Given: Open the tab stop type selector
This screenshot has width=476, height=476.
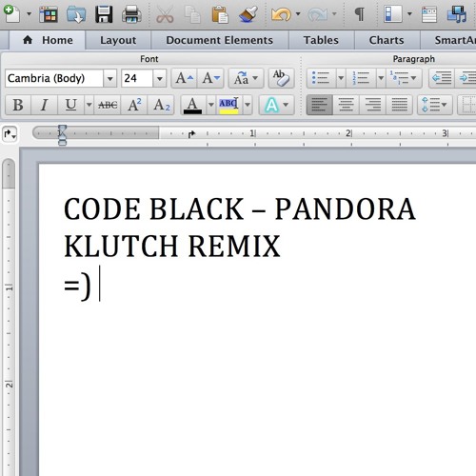Looking at the screenshot, I should [x=10, y=134].
